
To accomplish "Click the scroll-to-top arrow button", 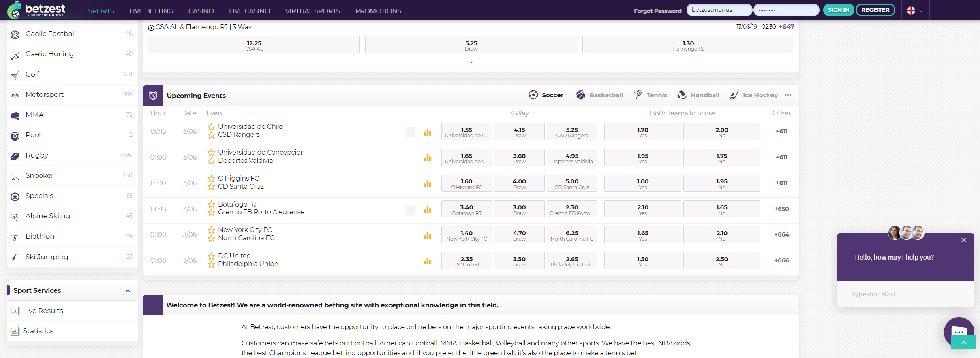I will click(x=963, y=342).
